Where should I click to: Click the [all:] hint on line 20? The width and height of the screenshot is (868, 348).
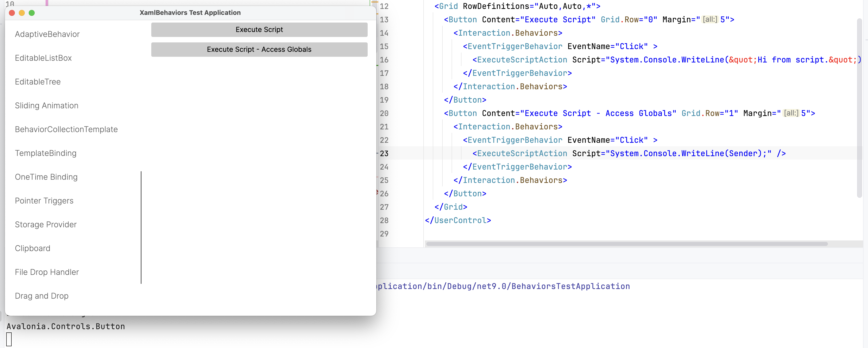pos(791,113)
